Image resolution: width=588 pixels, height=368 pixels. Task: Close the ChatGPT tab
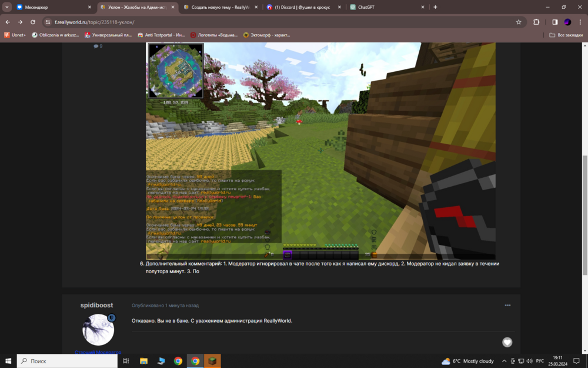(423, 7)
